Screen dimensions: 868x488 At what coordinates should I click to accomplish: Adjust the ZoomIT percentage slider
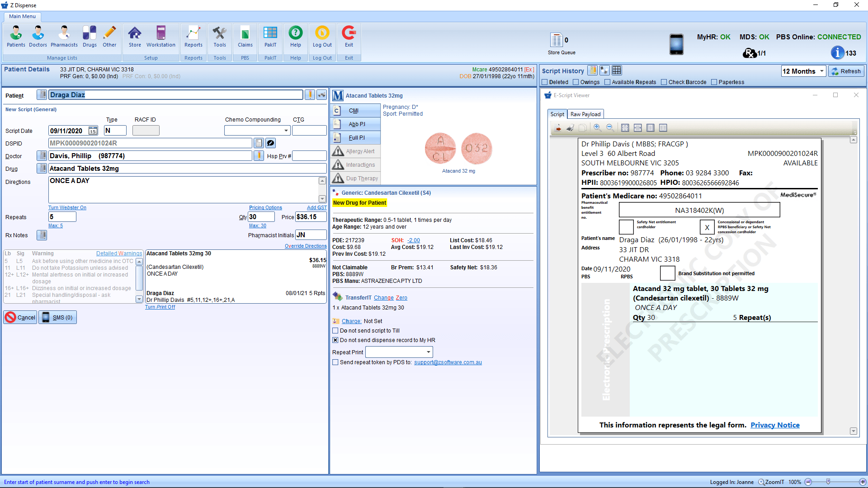829,482
